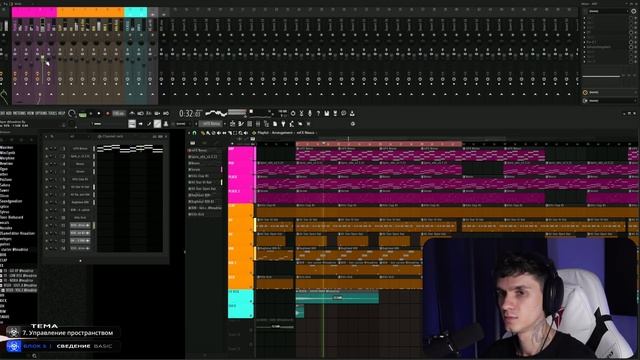Toggle Channel rack graph editor icon
The width and height of the screenshot is (640, 360).
tap(155, 136)
